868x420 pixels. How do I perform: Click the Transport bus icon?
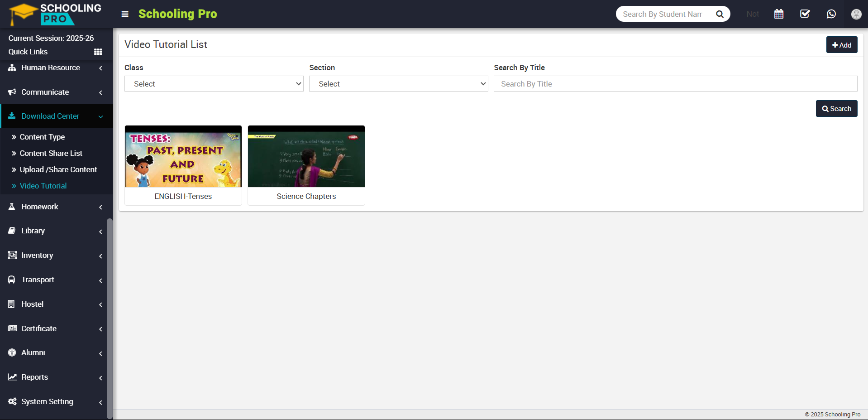point(12,280)
